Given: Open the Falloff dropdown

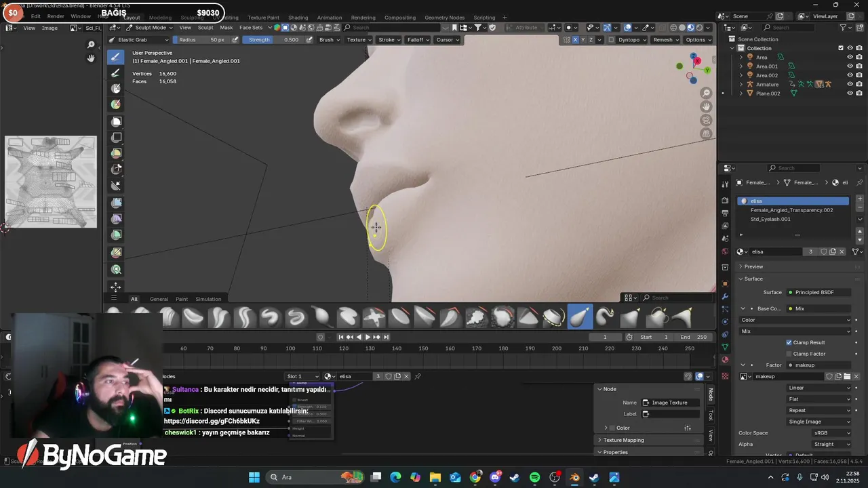Looking at the screenshot, I should (x=418, y=39).
